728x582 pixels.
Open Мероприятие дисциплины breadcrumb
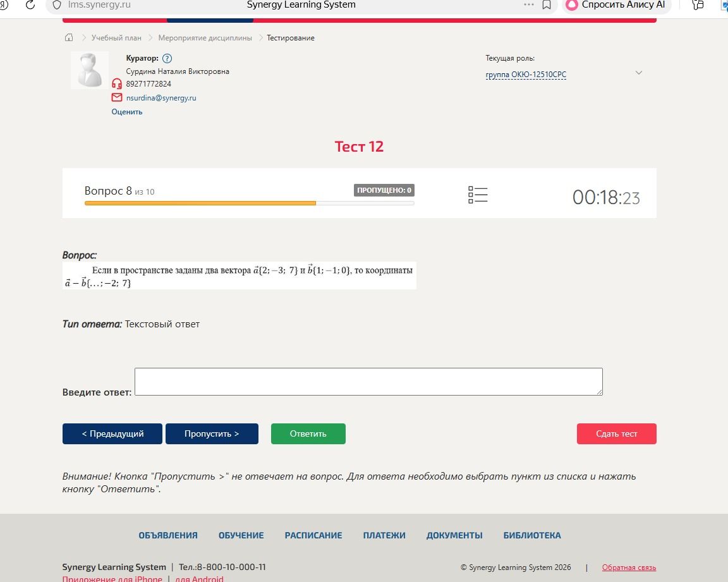205,37
